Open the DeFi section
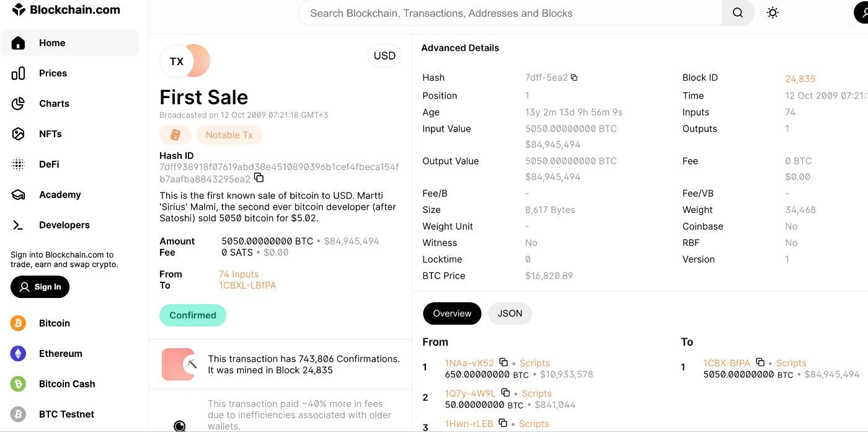Image resolution: width=868 pixels, height=432 pixels. click(49, 164)
